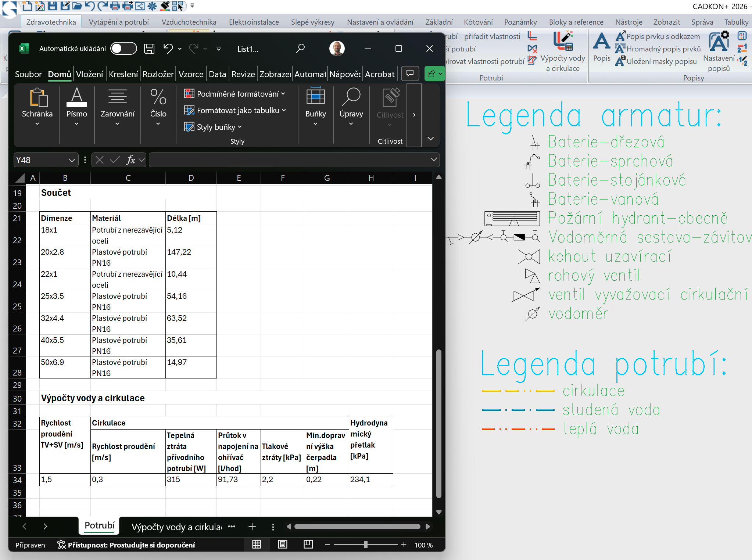Open the Zdravotechnika tab in CADKON
The width and height of the screenshot is (752, 560).
click(51, 22)
